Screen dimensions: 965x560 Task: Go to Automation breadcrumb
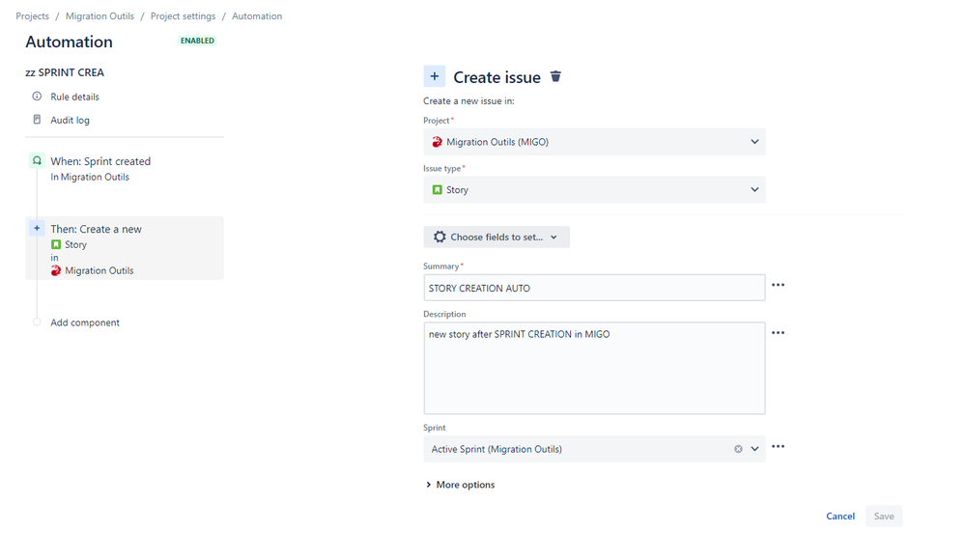pyautogui.click(x=257, y=16)
